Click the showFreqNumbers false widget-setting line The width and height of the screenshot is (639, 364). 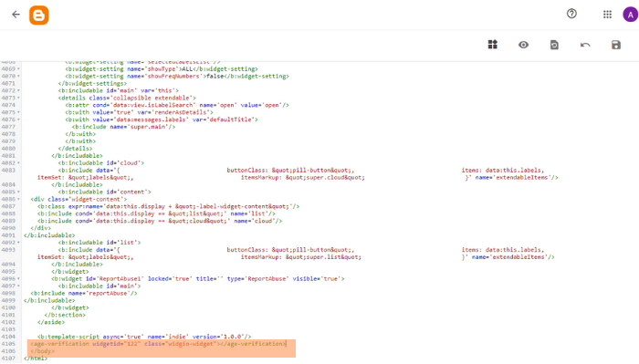tap(177, 77)
